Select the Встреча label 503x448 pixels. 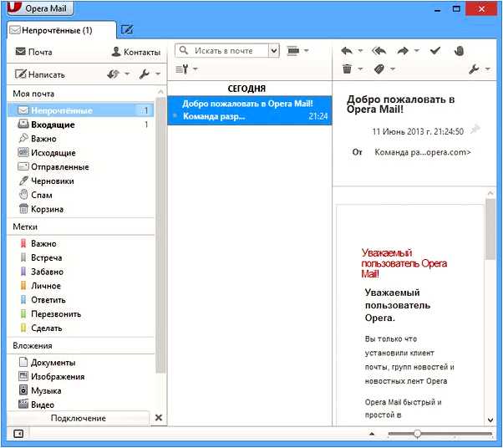tap(41, 257)
